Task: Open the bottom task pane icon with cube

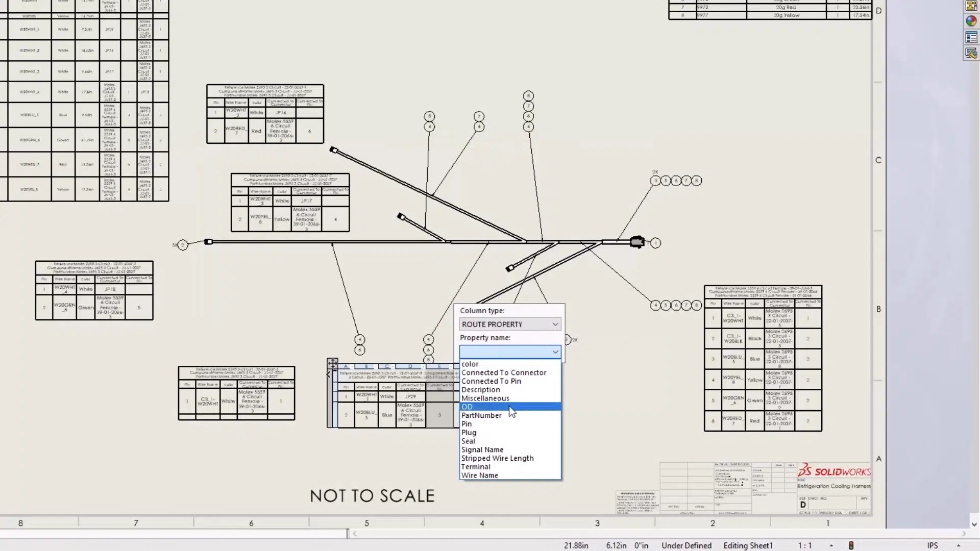Action: click(x=971, y=53)
